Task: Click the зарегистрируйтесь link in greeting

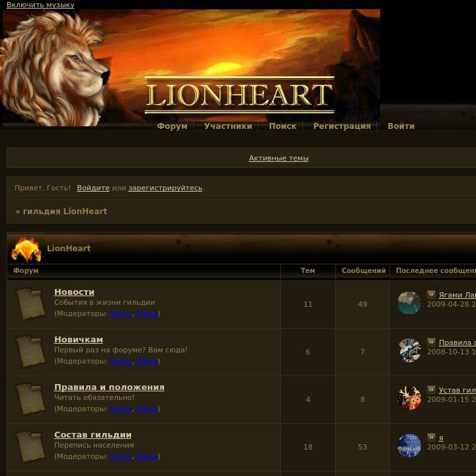Action: pyautogui.click(x=165, y=188)
